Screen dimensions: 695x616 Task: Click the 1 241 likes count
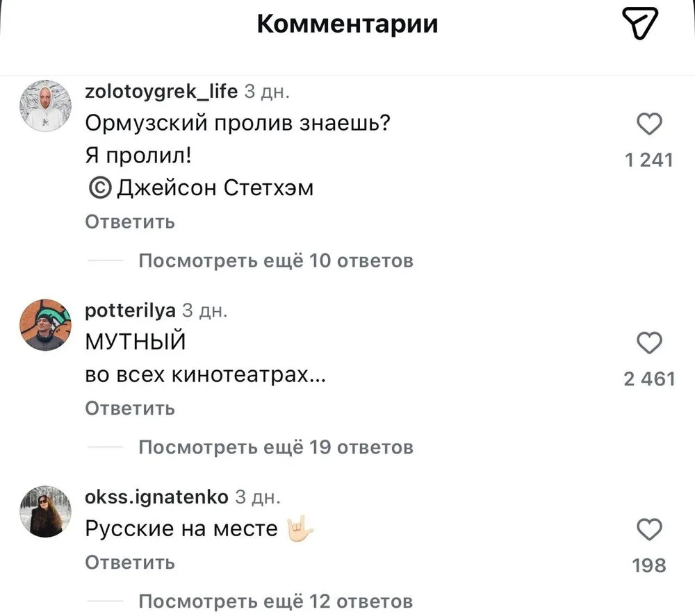click(x=649, y=160)
